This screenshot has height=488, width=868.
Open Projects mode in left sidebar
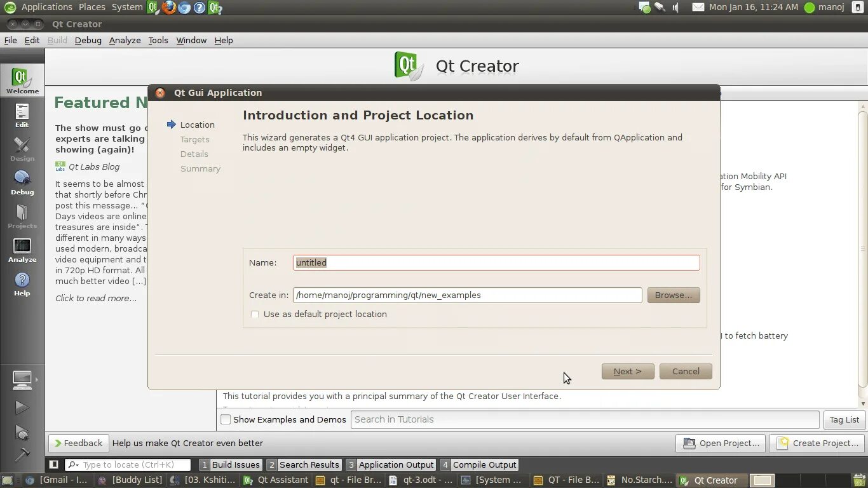click(22, 216)
